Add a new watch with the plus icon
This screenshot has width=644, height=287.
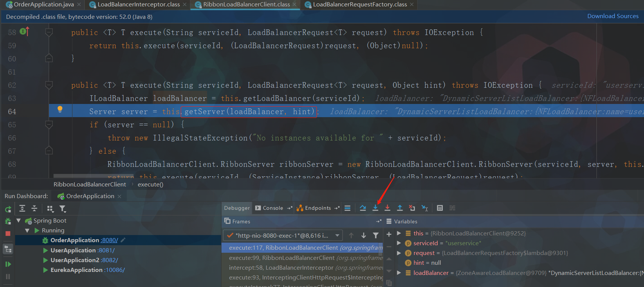[389, 234]
